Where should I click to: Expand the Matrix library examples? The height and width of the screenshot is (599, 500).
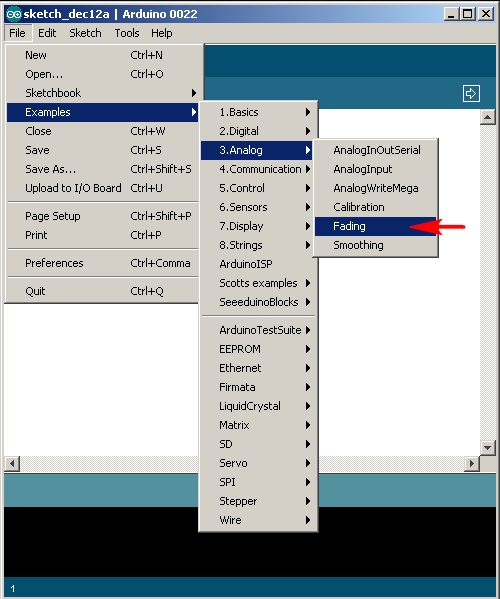tap(258, 425)
